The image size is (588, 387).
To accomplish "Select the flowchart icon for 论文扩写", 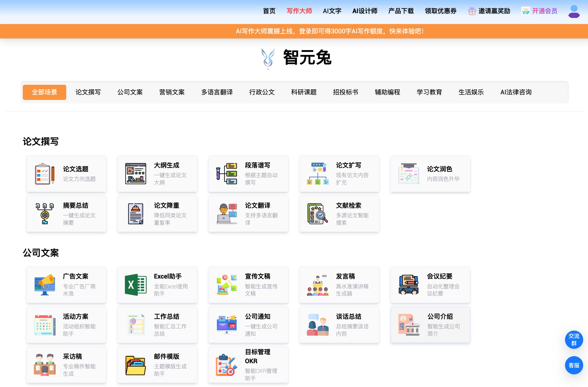I will pyautogui.click(x=318, y=174).
